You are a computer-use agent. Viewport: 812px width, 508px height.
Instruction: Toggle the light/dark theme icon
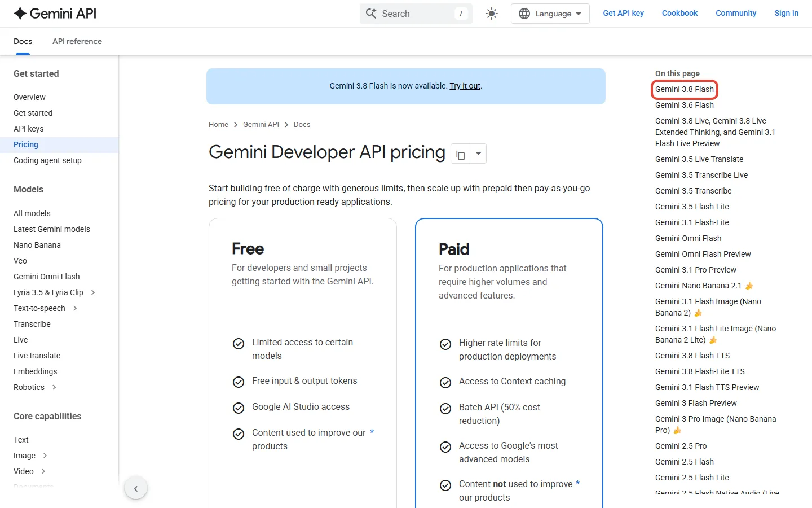[492, 14]
